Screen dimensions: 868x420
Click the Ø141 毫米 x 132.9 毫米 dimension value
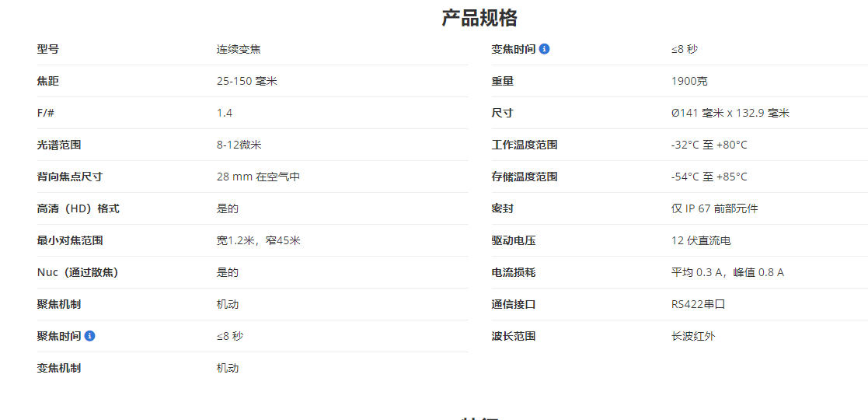(730, 113)
